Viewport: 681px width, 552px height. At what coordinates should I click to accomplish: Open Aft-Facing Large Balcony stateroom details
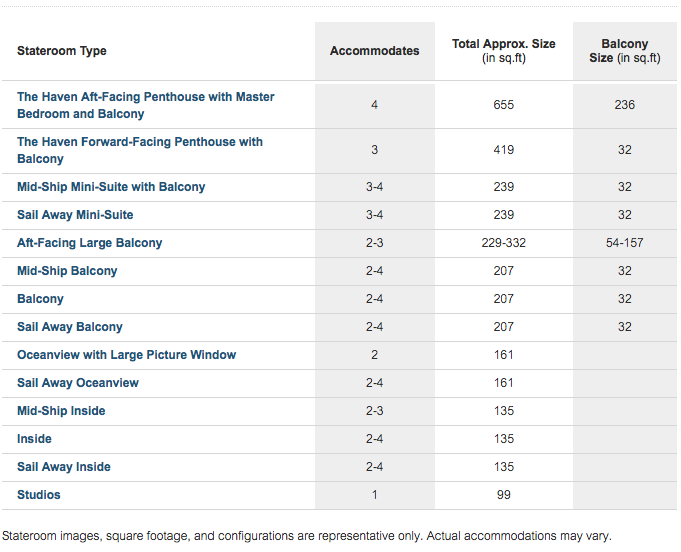pos(89,243)
